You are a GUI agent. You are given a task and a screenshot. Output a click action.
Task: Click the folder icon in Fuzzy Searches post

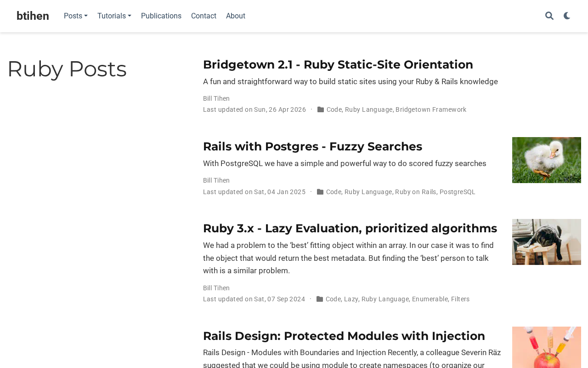pos(320,192)
